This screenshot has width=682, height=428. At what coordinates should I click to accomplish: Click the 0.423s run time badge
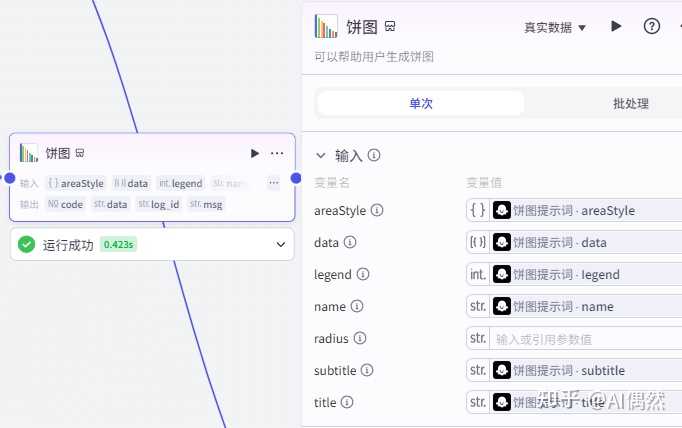coord(118,244)
